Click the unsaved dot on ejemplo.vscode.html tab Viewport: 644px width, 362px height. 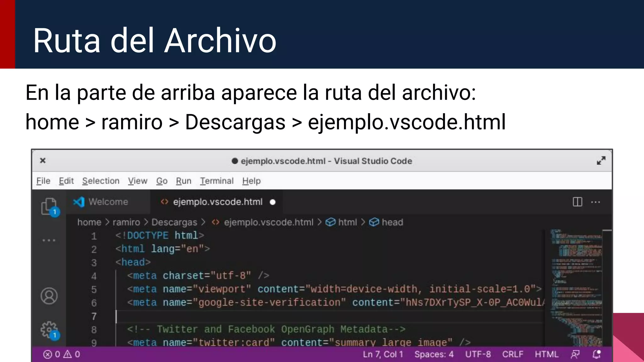(x=273, y=202)
